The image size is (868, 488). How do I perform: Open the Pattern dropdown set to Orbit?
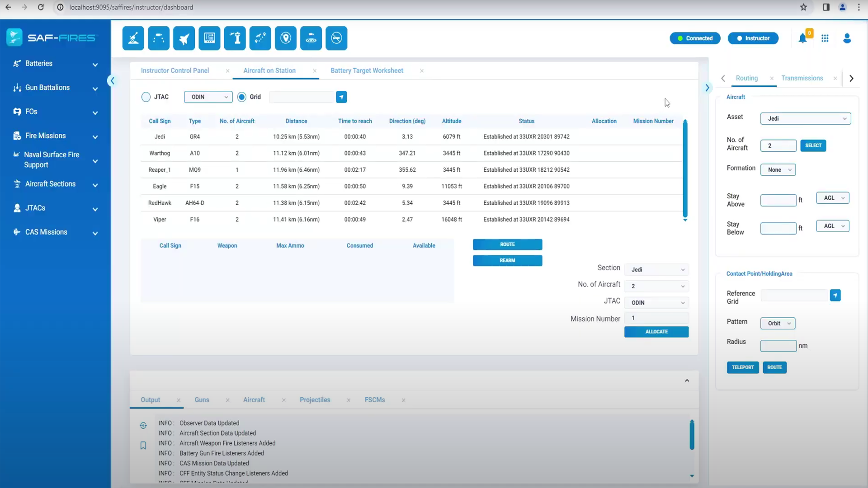(x=778, y=324)
